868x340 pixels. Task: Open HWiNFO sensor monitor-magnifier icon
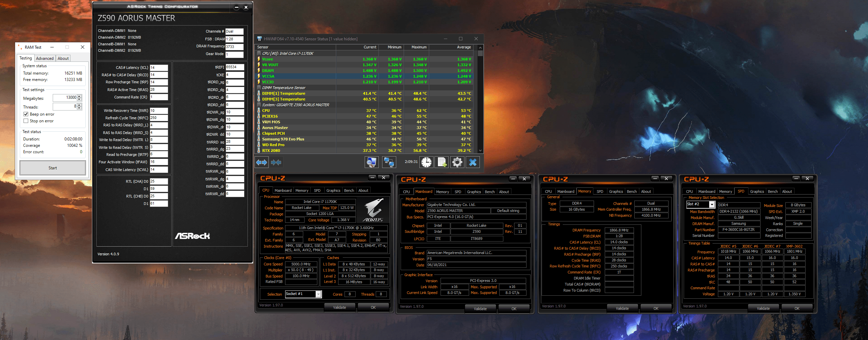coord(371,162)
